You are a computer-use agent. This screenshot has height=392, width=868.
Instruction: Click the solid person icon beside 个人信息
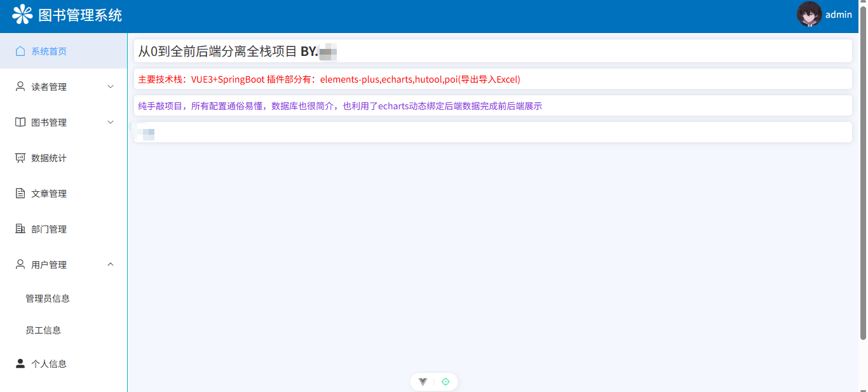20,363
